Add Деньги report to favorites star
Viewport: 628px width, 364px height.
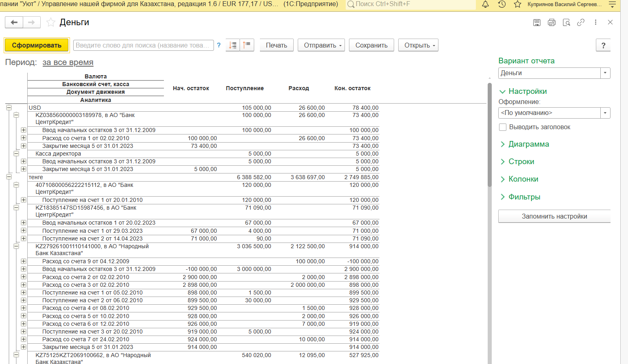point(51,22)
